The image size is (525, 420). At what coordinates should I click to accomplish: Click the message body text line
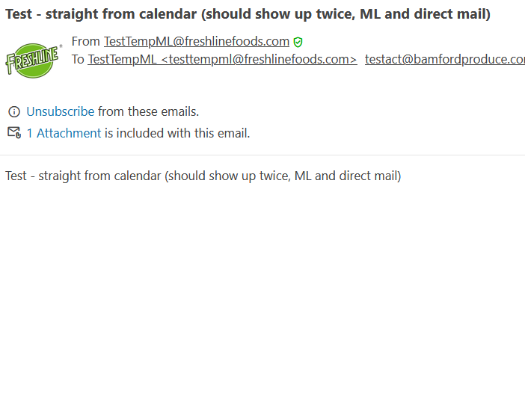[203, 176]
